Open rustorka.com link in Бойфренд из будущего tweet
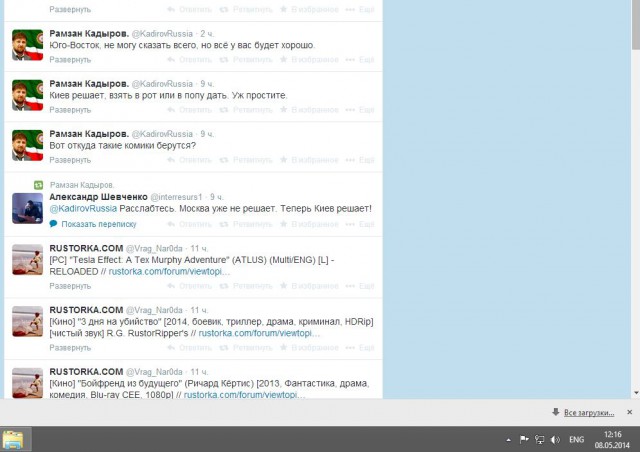Viewport: 640px width, 452px height. 244,395
